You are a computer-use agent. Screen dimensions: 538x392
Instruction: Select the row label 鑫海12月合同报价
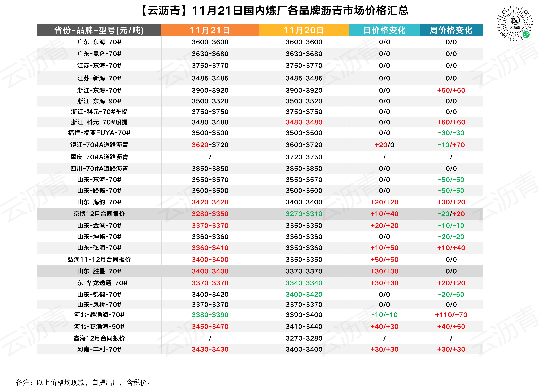click(99, 338)
